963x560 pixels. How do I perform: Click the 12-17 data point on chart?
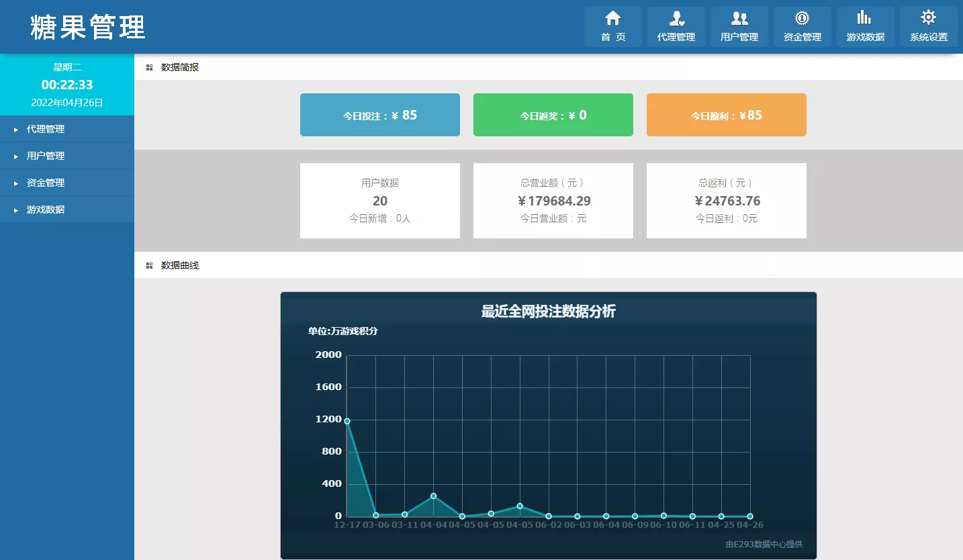pos(347,421)
